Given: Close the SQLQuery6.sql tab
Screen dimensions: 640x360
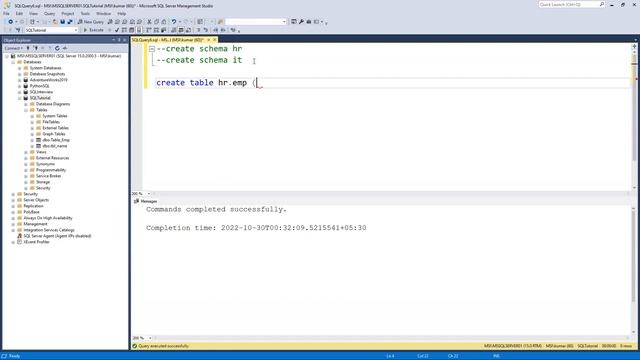Looking at the screenshot, I should tap(214, 40).
